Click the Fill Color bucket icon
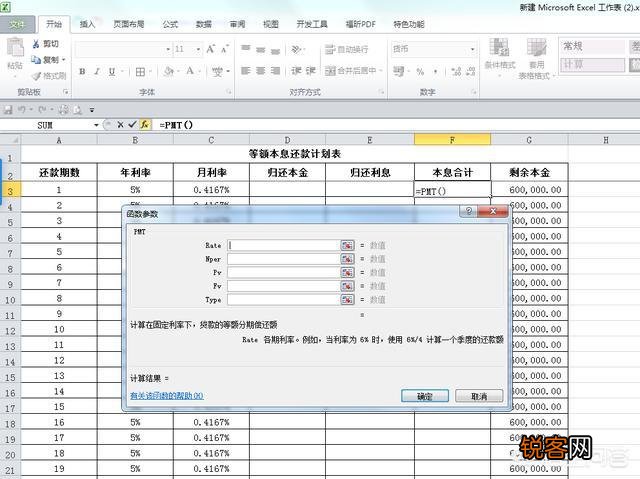Viewport: 640px width, 479px height. click(168, 71)
